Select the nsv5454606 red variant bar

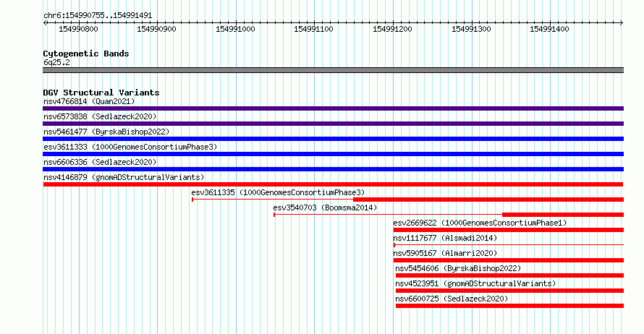pyautogui.click(x=509, y=275)
